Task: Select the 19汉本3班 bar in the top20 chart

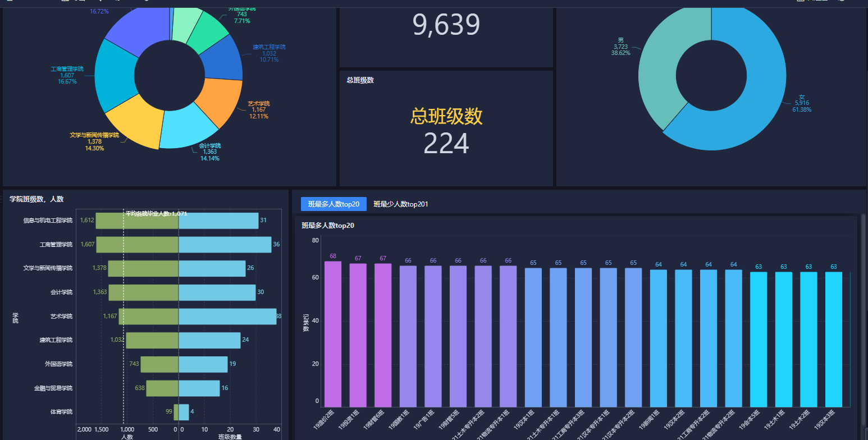Action: 834,340
